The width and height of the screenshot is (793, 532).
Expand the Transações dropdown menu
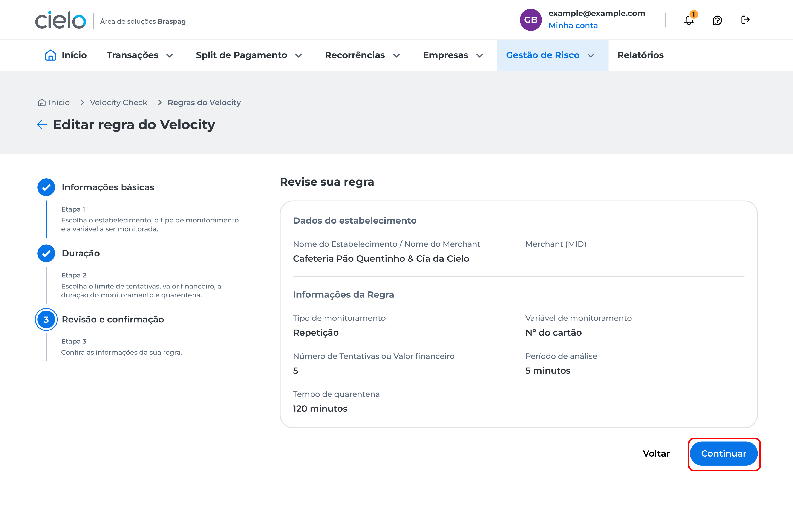[x=140, y=55]
